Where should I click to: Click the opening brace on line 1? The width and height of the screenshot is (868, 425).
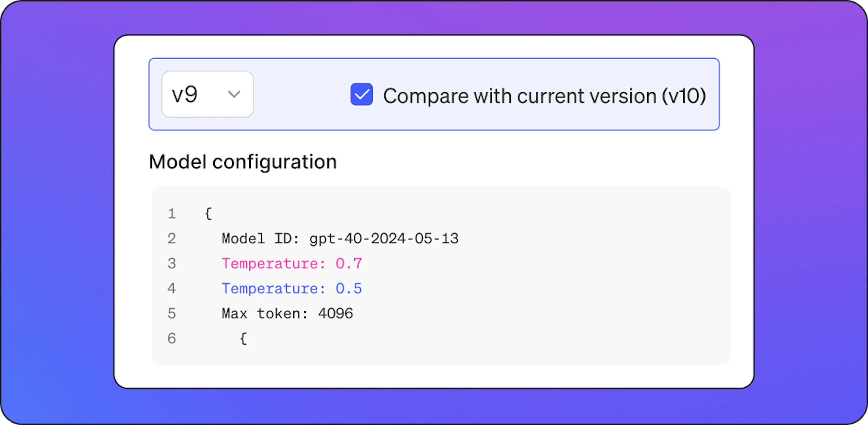pyautogui.click(x=209, y=213)
